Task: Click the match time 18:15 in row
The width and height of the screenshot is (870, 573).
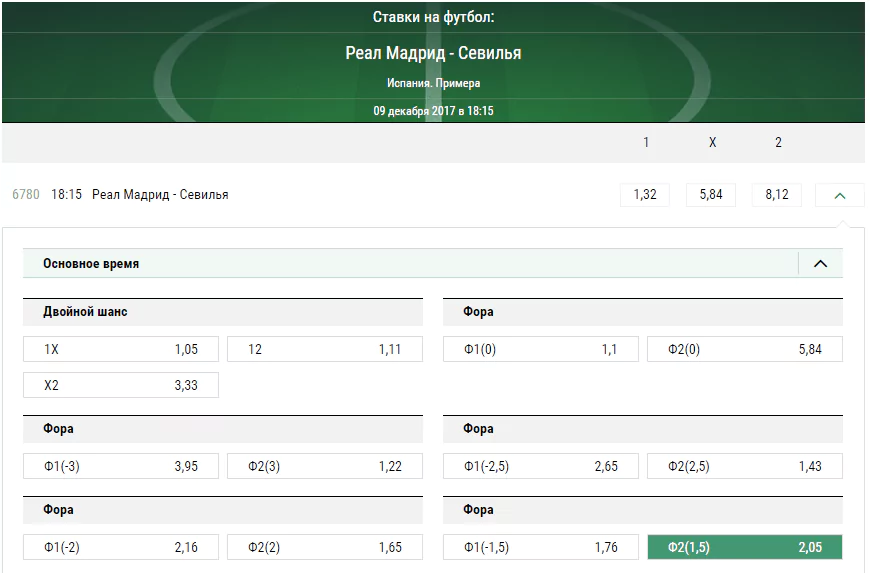Action: click(x=67, y=195)
